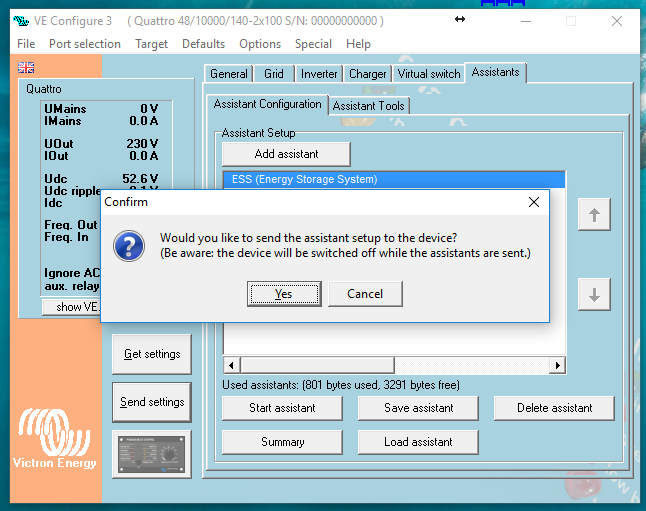Click the Add assistant button
This screenshot has width=646, height=511.
pyautogui.click(x=286, y=154)
